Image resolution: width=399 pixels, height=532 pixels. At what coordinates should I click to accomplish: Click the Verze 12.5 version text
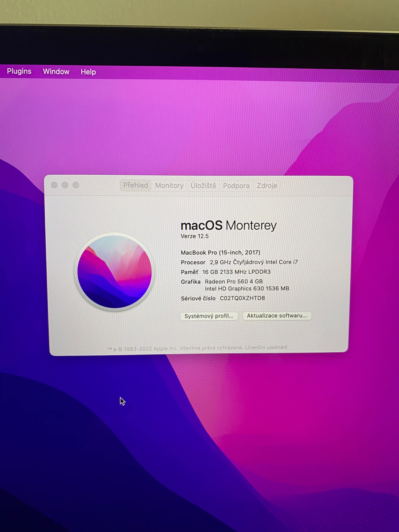point(195,236)
